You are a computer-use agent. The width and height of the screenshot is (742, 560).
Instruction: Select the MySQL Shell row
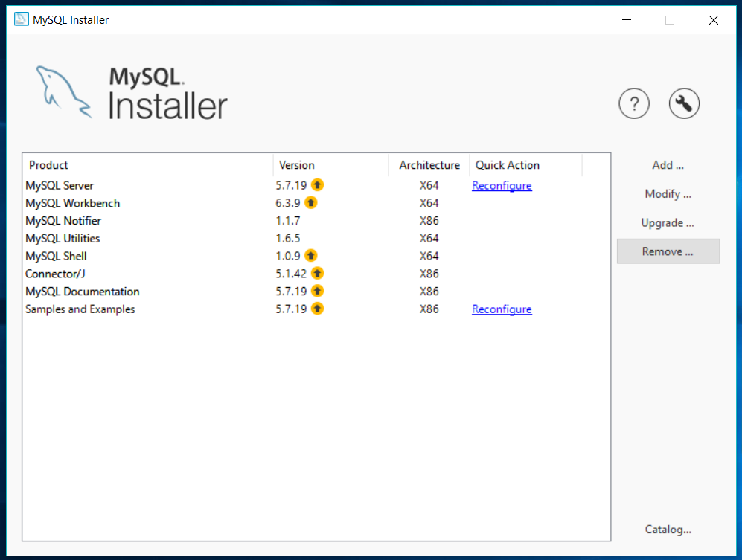pos(316,256)
